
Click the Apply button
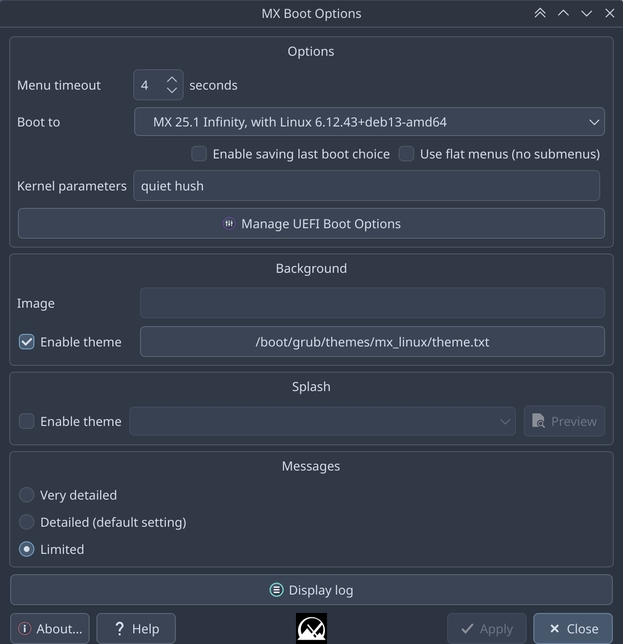tap(487, 628)
